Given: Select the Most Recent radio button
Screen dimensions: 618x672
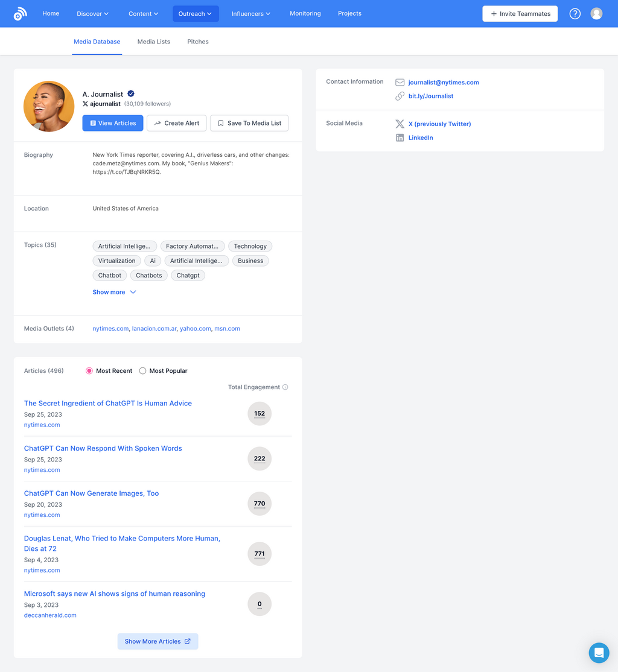Looking at the screenshot, I should pos(89,371).
